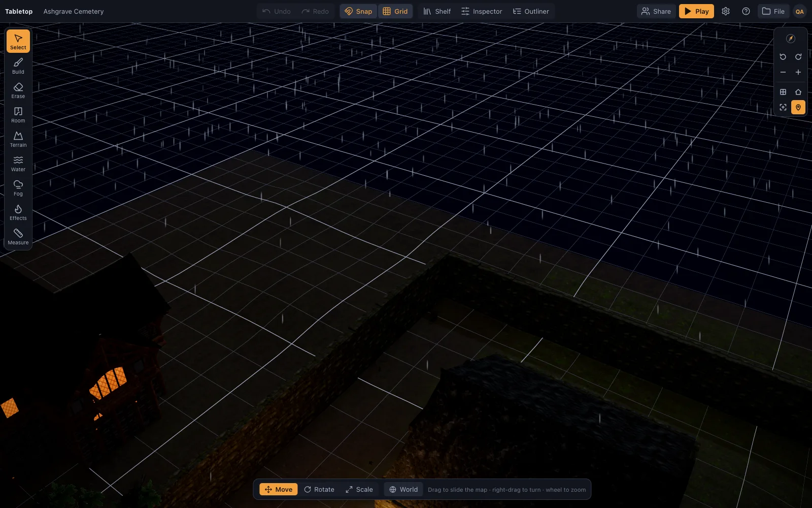The image size is (812, 508).
Task: Open the File menu
Action: 773,11
